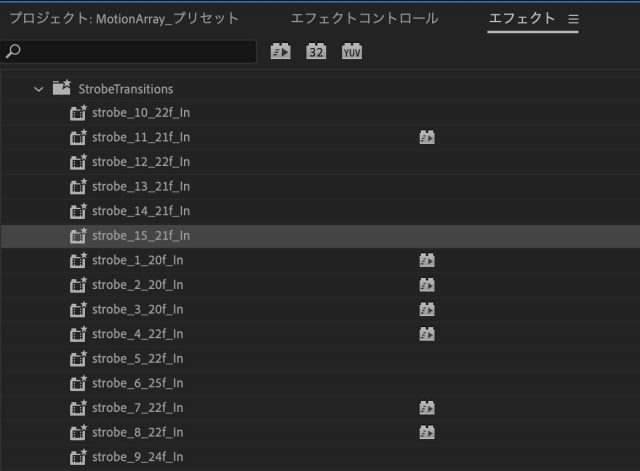Image resolution: width=640 pixels, height=471 pixels.
Task: Select the strobe_15_21f_In preset
Action: point(140,236)
